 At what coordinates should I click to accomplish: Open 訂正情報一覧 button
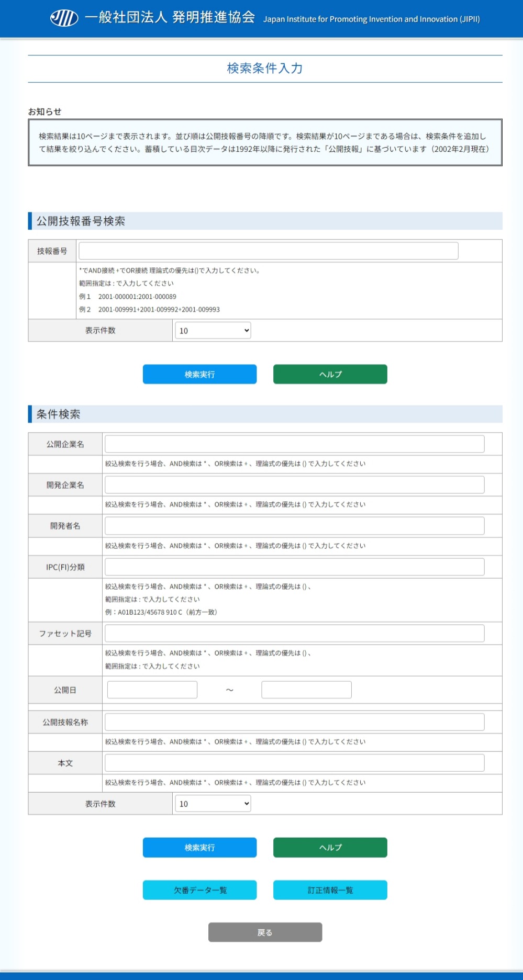tap(330, 890)
